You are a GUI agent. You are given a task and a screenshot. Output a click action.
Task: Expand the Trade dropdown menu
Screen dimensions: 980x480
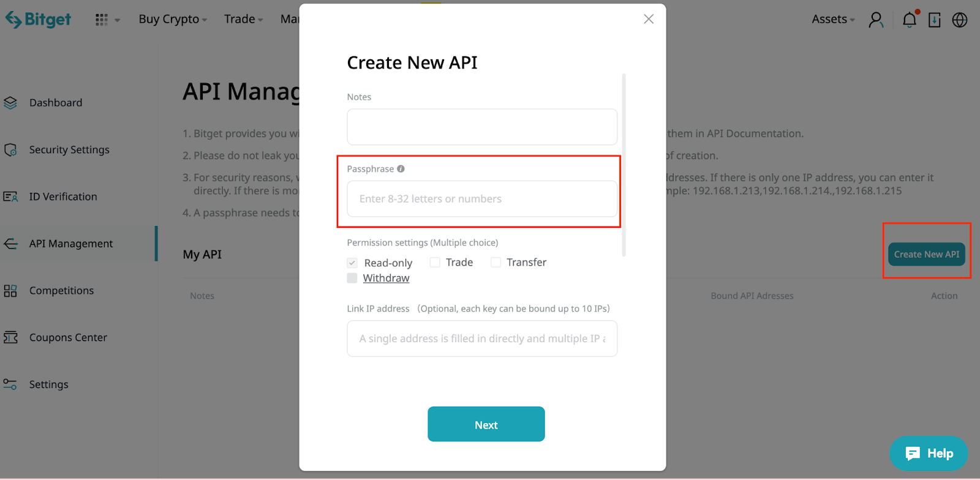point(243,20)
